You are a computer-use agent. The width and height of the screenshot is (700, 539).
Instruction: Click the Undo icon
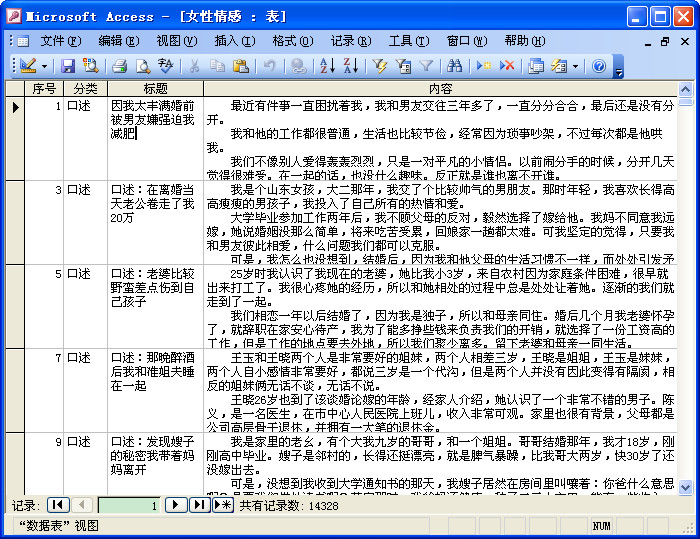(x=269, y=66)
